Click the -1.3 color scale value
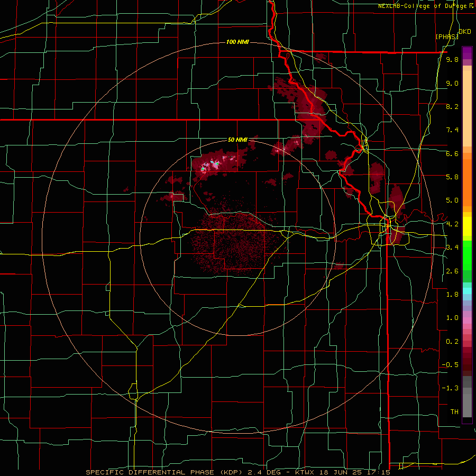 (x=450, y=388)
